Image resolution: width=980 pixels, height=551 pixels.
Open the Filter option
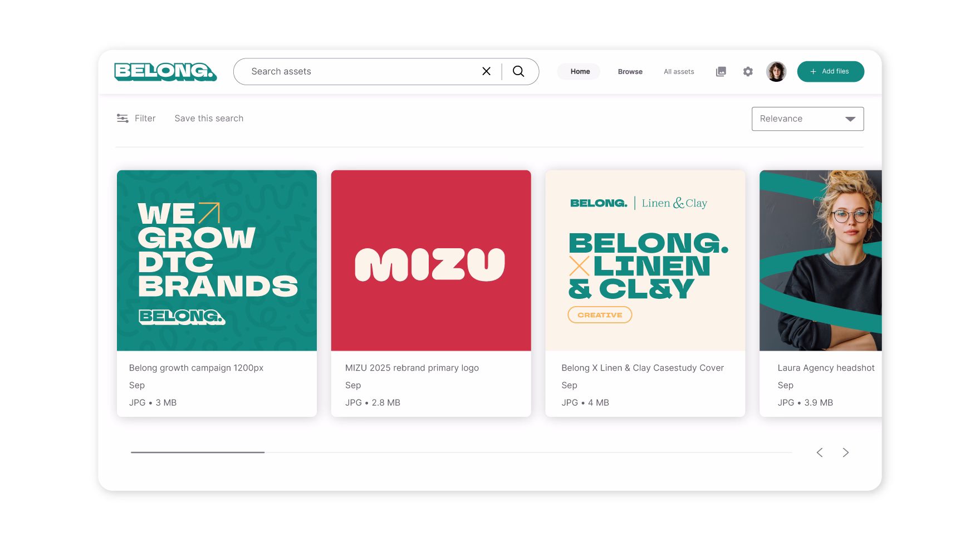tap(136, 118)
